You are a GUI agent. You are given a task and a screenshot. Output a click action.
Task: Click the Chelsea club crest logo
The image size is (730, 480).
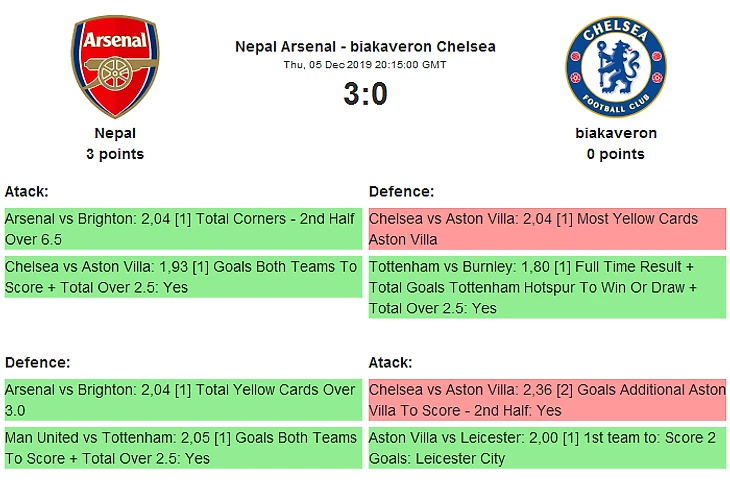pyautogui.click(x=615, y=67)
